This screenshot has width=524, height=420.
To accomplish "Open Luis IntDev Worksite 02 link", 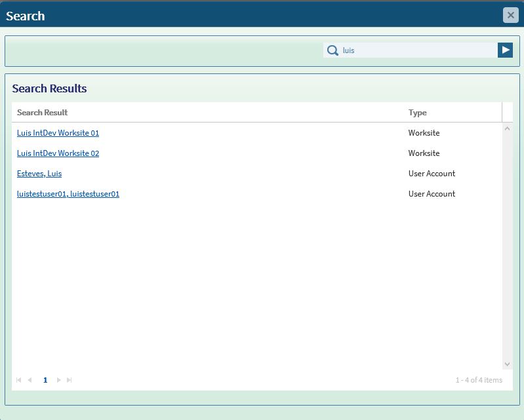I will pos(58,153).
